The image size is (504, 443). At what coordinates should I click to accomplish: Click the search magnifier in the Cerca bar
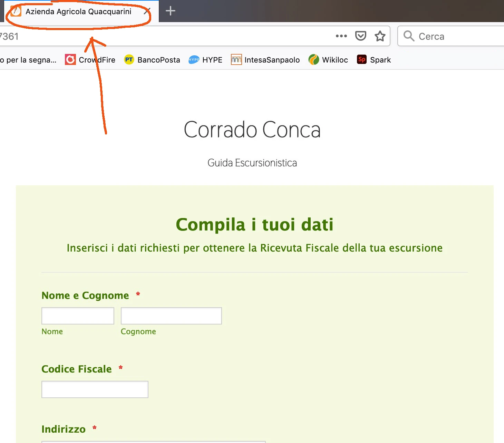click(409, 36)
